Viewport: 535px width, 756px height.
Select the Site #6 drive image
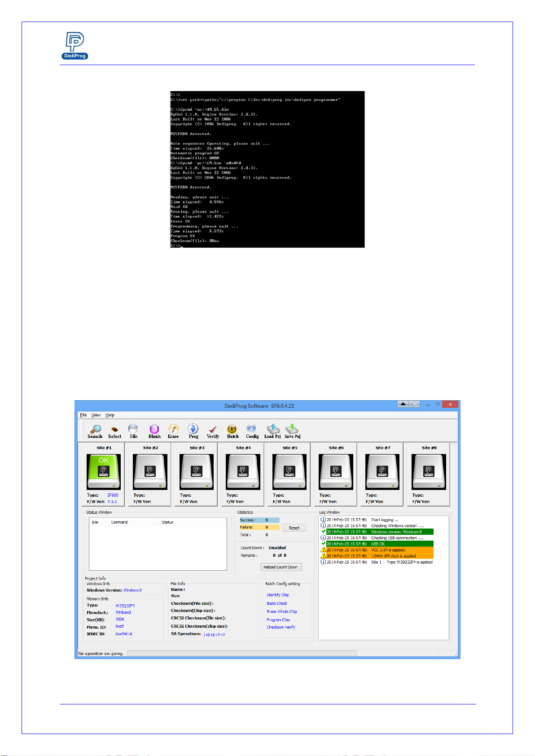tap(336, 472)
